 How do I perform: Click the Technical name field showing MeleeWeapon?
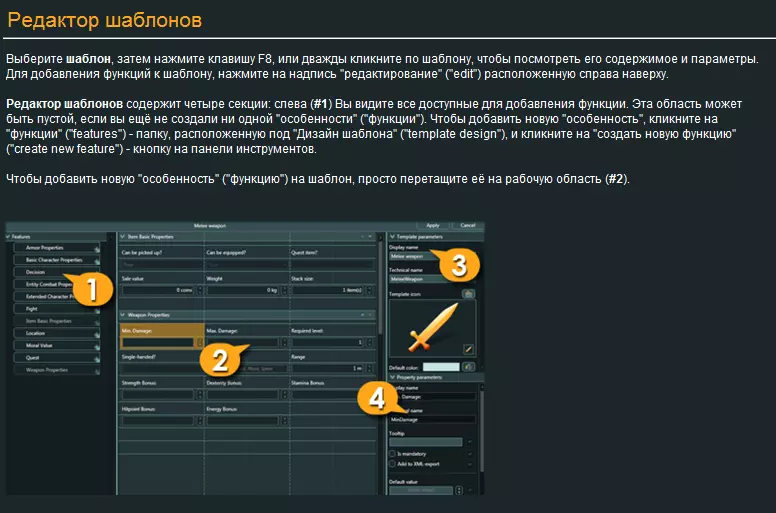415,279
